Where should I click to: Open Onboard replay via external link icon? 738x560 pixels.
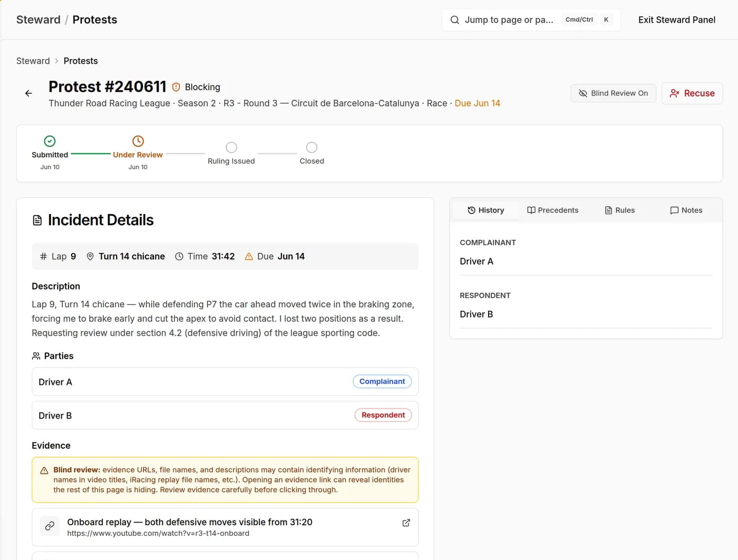coord(406,523)
